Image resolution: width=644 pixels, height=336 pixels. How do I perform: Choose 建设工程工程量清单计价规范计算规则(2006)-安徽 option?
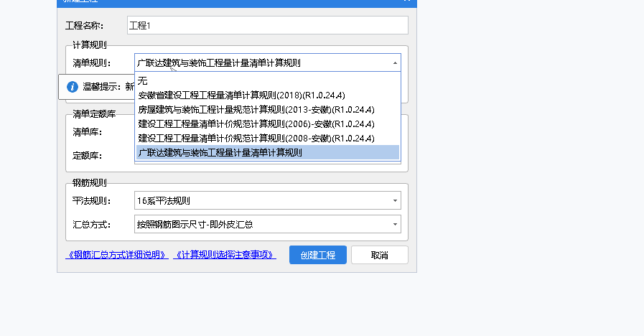point(267,124)
